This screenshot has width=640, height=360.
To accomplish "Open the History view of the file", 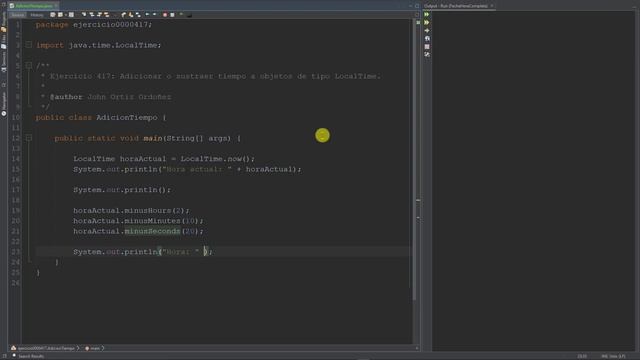I will (x=37, y=15).
